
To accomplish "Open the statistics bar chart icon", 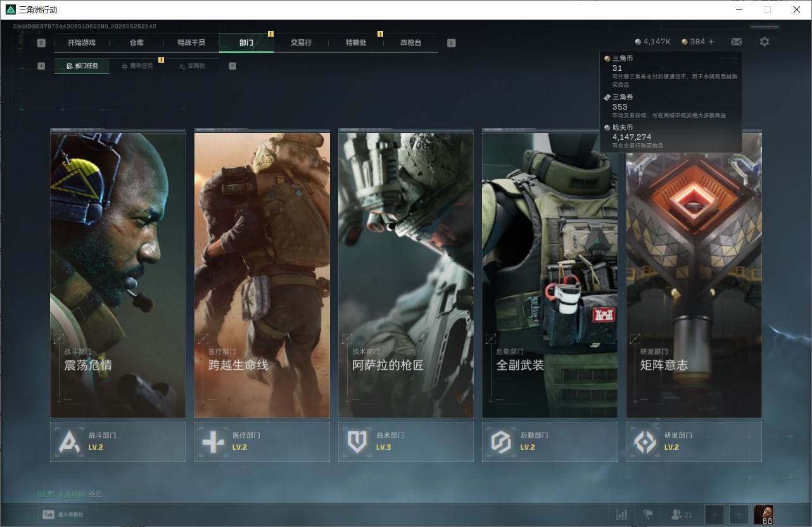I will (622, 514).
